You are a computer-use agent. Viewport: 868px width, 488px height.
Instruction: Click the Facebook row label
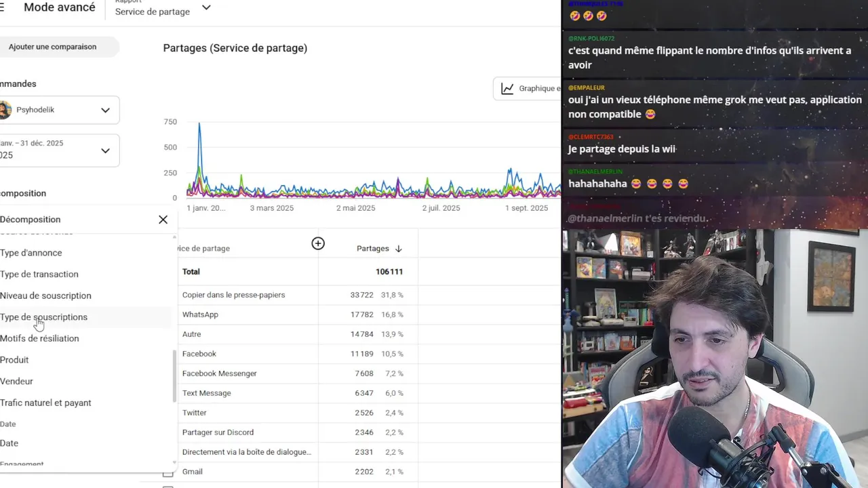[199, 354]
